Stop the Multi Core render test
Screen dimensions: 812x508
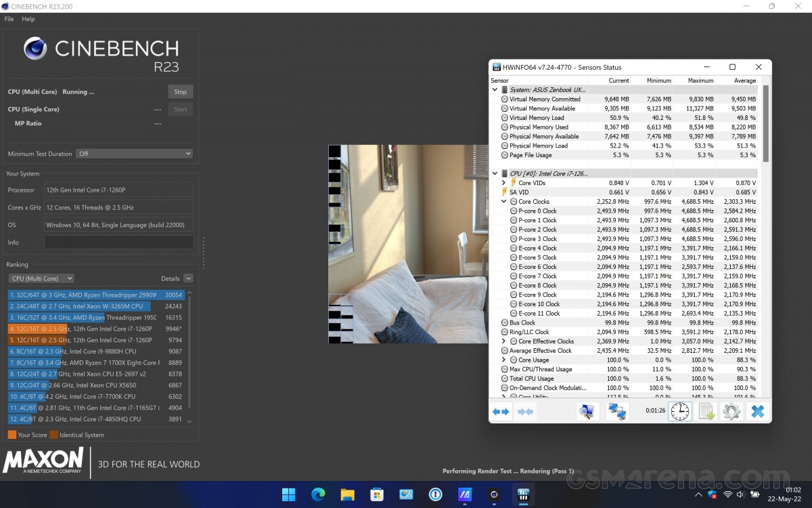coord(180,91)
